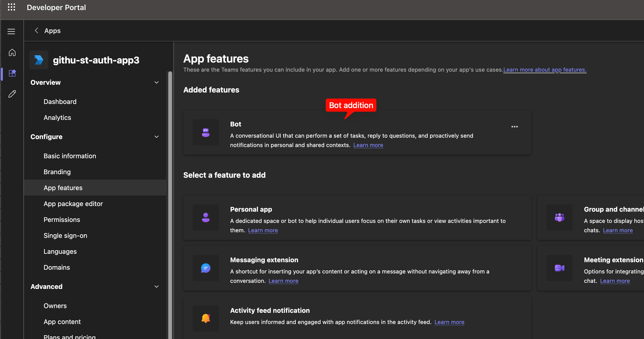644x339 pixels.
Task: Click the back chevron next to Apps
Action: (x=37, y=30)
